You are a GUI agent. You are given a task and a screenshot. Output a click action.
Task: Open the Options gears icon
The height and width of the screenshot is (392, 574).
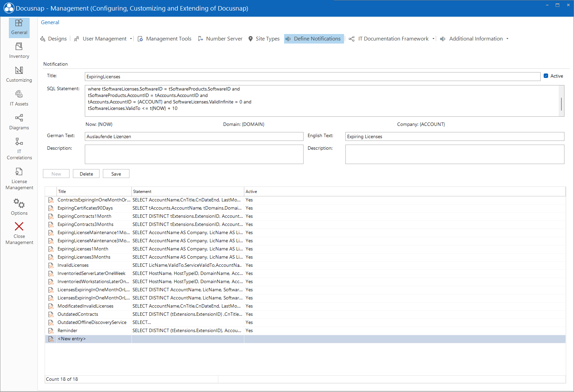19,203
